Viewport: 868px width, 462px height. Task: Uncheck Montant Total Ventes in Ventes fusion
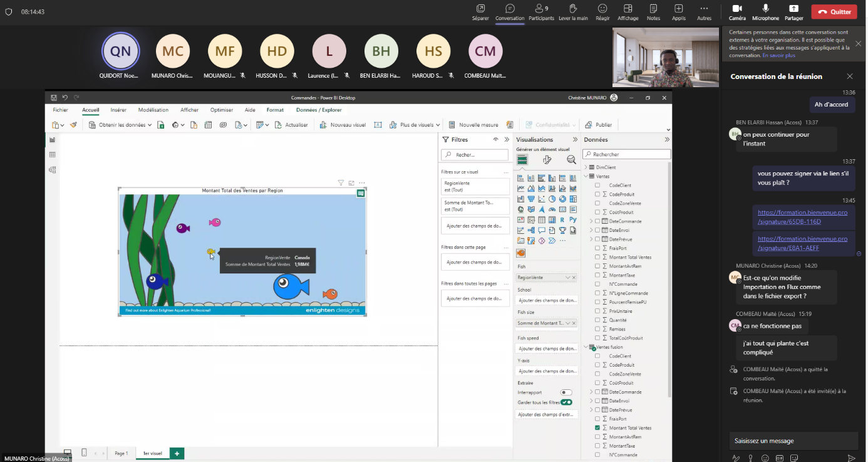coord(597,428)
